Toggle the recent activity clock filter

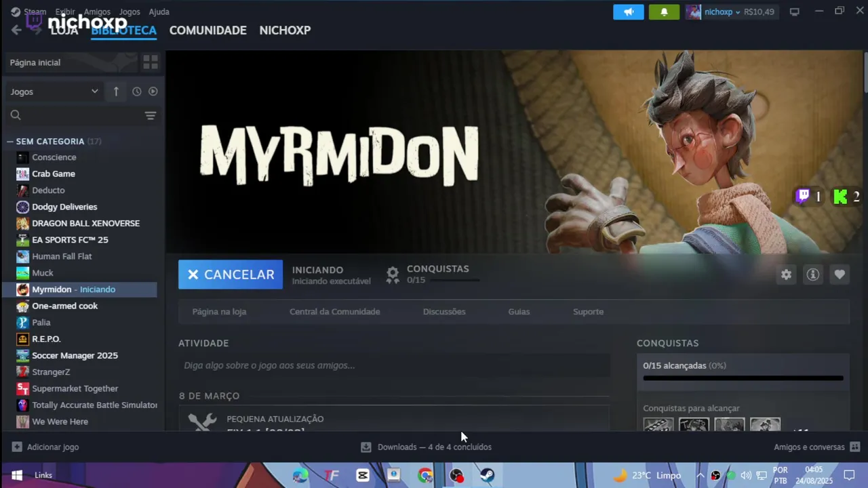[137, 91]
